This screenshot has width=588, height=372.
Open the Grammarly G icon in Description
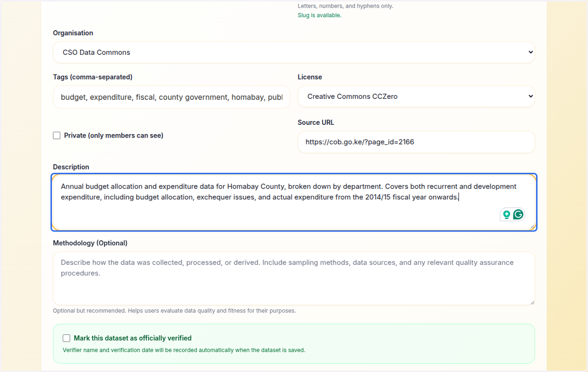click(x=518, y=214)
